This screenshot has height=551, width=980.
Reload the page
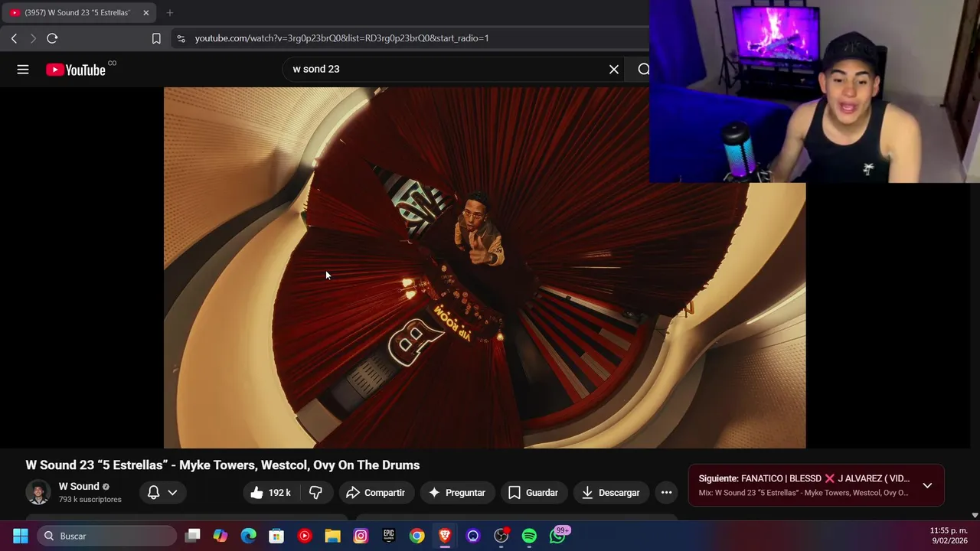(52, 38)
